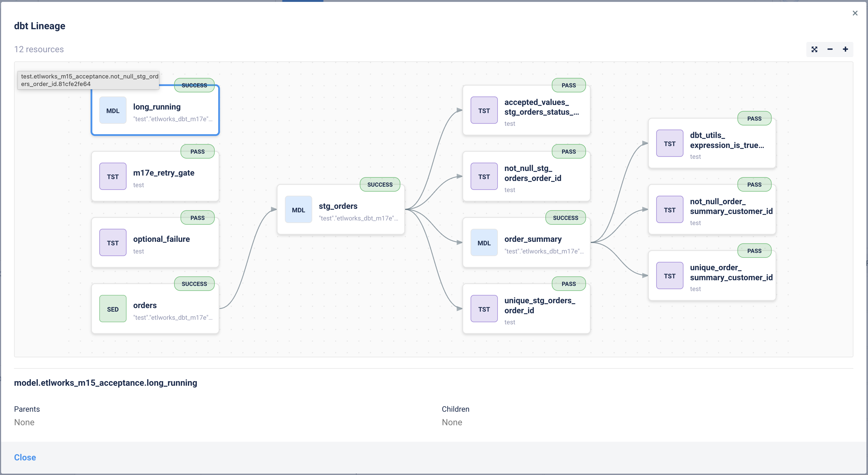Select the not_null_stg_orders_order_id test node
868x475 pixels.
point(526,176)
